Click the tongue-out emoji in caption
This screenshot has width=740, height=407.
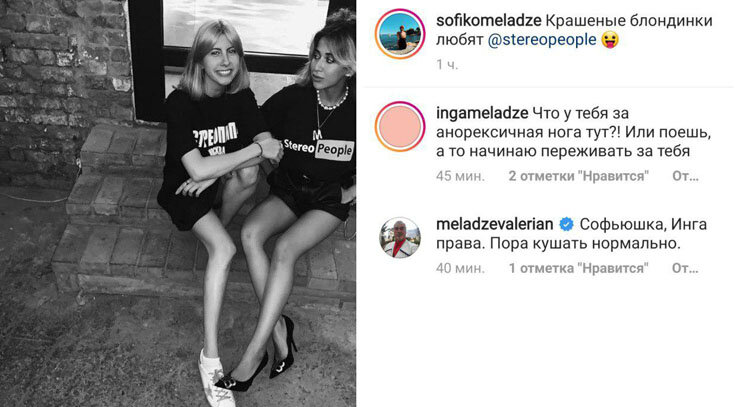610,40
